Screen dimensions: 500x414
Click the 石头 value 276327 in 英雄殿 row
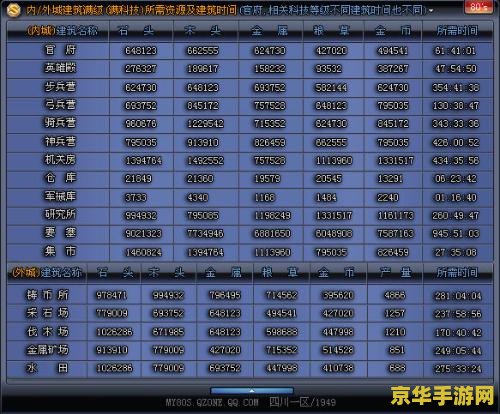(x=141, y=69)
